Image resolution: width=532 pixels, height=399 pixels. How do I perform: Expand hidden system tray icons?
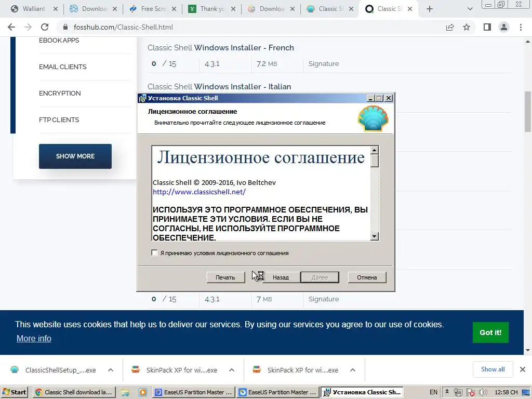tap(447, 392)
